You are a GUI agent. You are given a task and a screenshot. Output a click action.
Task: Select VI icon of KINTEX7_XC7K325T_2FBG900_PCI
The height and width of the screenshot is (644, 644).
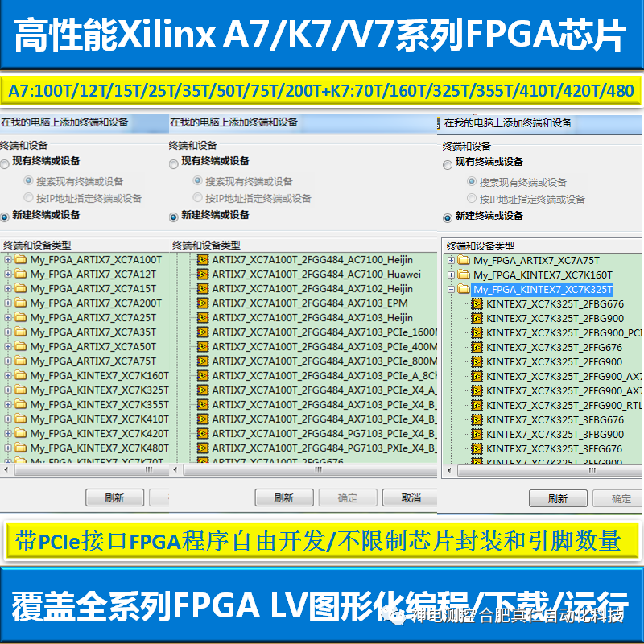477,332
